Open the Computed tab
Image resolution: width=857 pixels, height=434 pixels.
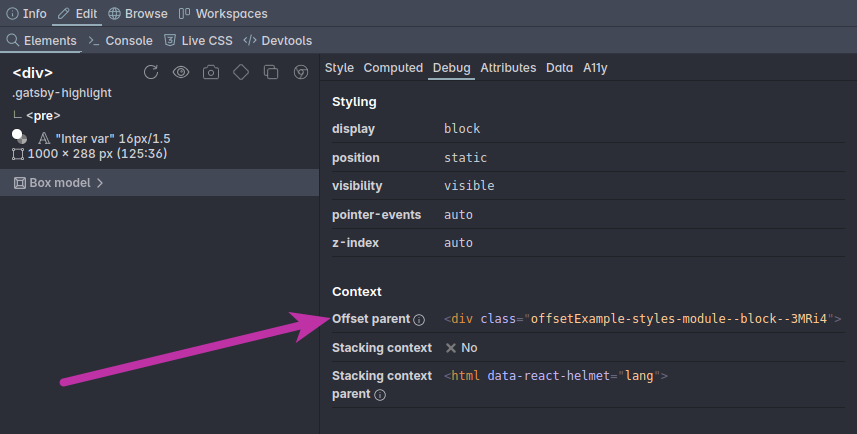pos(394,68)
